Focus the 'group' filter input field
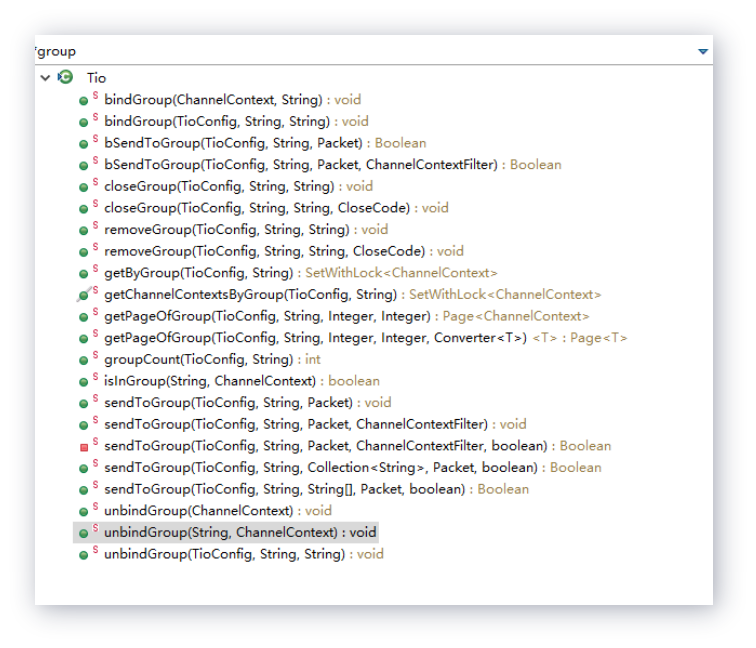 point(364,51)
